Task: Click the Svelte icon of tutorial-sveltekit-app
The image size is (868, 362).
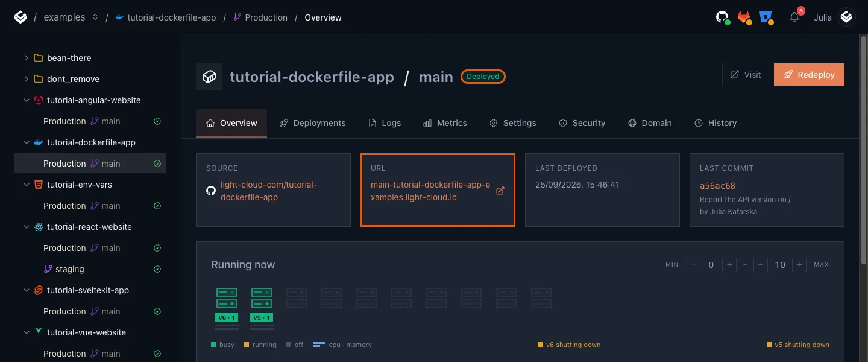Action: tap(39, 290)
